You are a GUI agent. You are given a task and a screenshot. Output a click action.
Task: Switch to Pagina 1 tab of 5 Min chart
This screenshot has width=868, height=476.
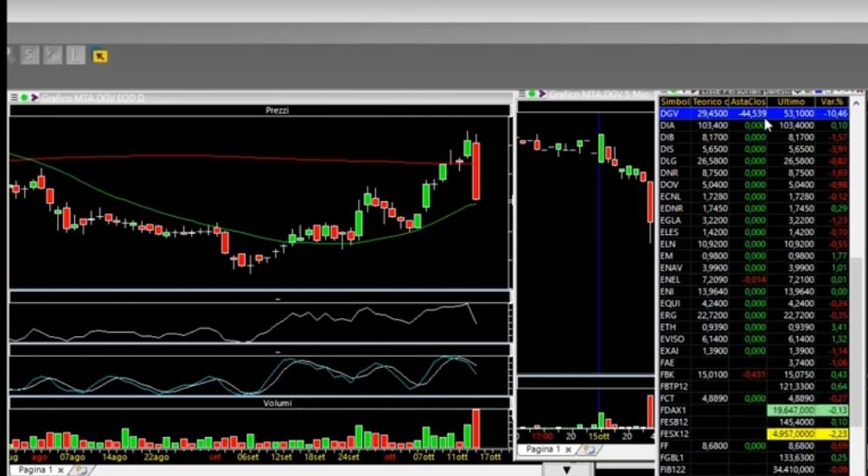point(543,449)
